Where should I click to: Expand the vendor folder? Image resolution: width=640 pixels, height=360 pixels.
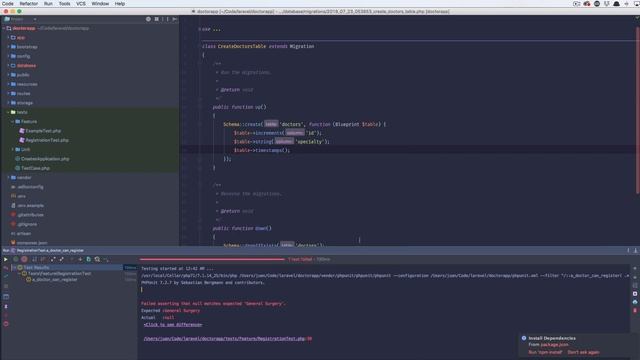pyautogui.click(x=8, y=178)
